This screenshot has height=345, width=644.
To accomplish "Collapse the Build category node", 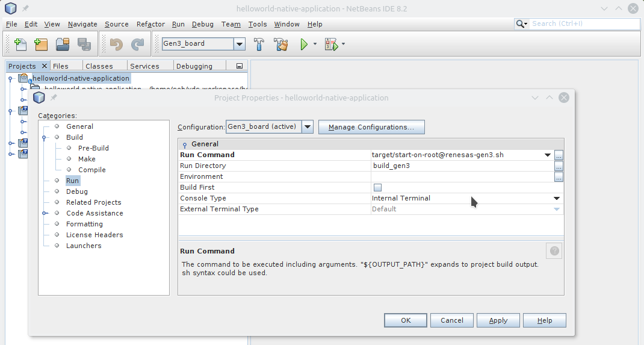I will (45, 138).
